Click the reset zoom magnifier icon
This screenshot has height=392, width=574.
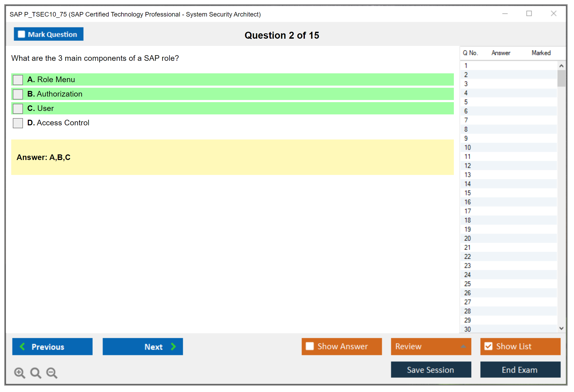36,373
